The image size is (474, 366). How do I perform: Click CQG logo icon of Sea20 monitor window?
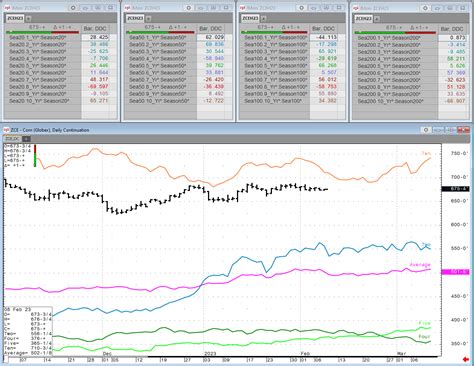point(6,8)
